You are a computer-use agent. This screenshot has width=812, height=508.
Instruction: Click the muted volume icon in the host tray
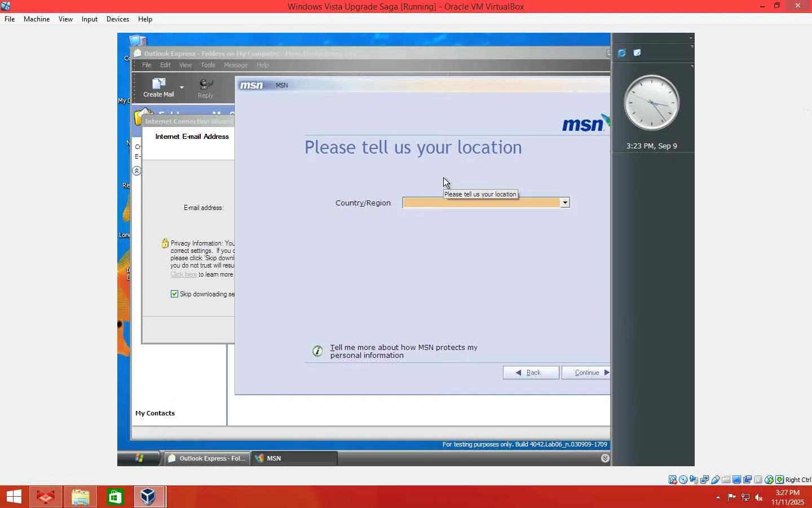(759, 497)
